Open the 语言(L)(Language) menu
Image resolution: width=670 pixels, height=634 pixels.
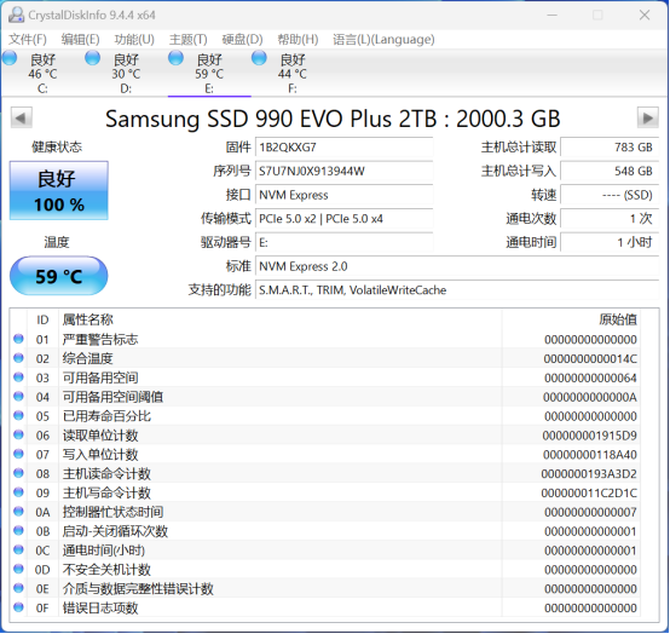[384, 39]
